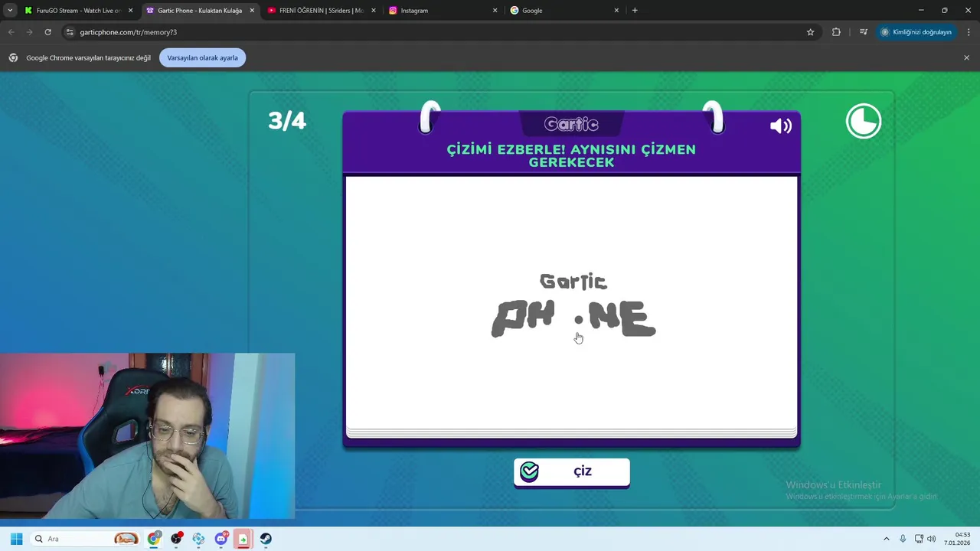This screenshot has width=980, height=551.
Task: Close the FRENİ ÖĞRENİN tab
Action: pos(373,11)
